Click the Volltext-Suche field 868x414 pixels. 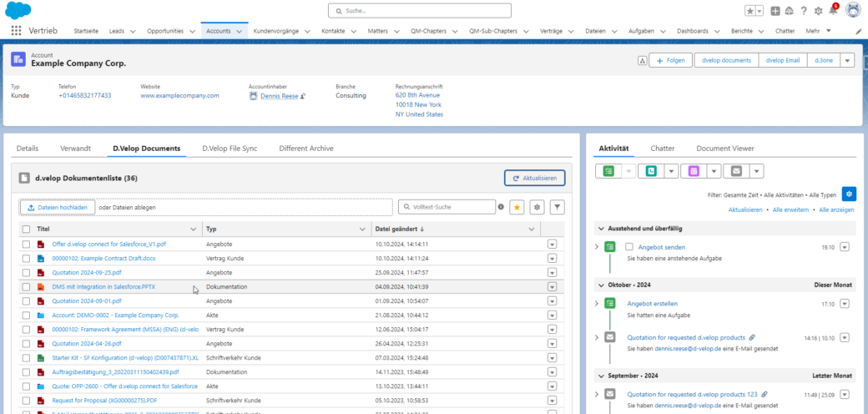[447, 207]
